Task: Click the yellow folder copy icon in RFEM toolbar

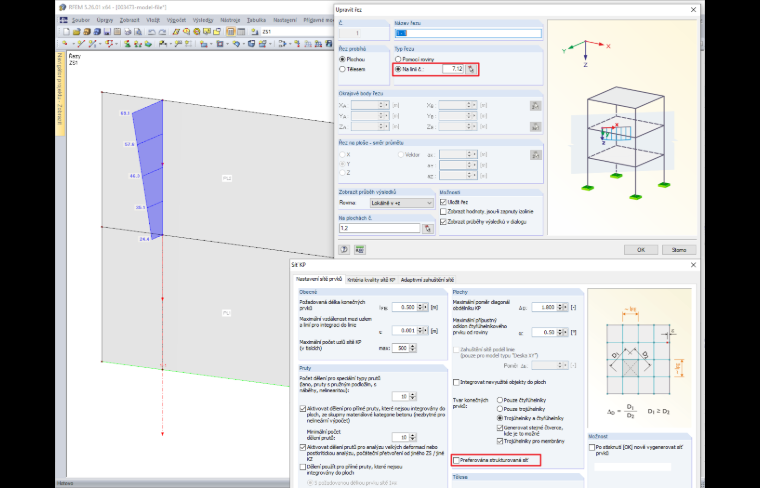Action: (217, 31)
